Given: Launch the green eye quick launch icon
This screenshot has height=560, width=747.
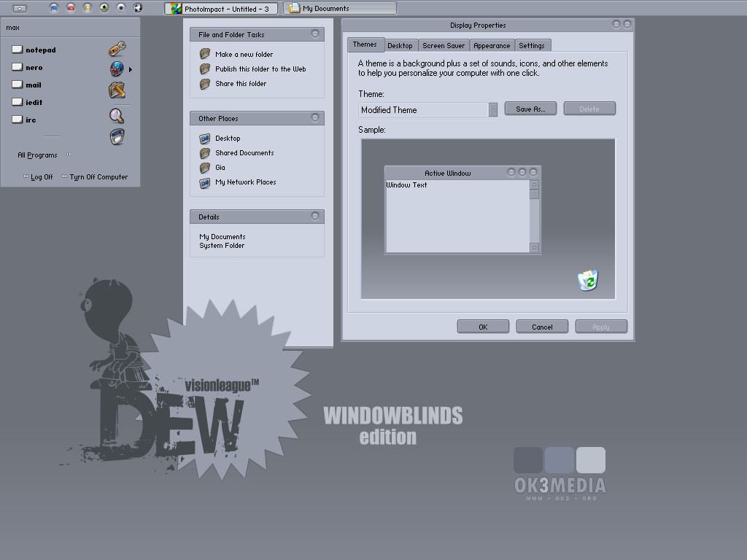Looking at the screenshot, I should pos(104,7).
